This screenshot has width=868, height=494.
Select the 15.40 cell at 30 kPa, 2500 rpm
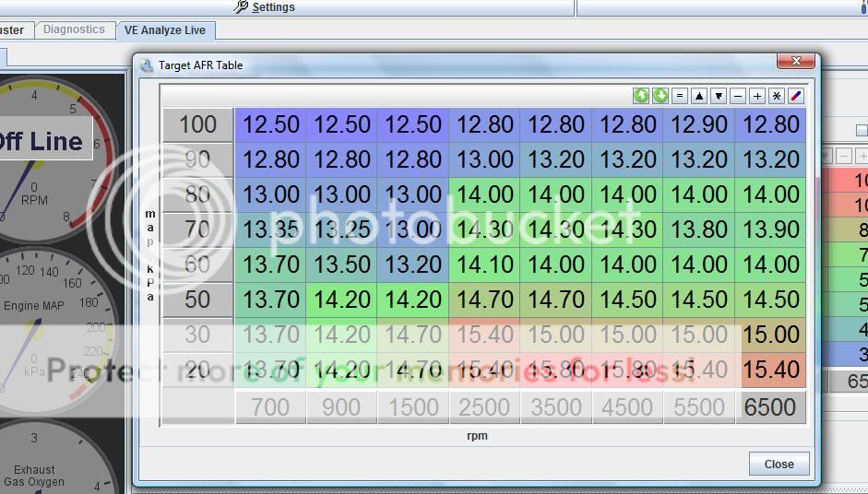click(484, 335)
